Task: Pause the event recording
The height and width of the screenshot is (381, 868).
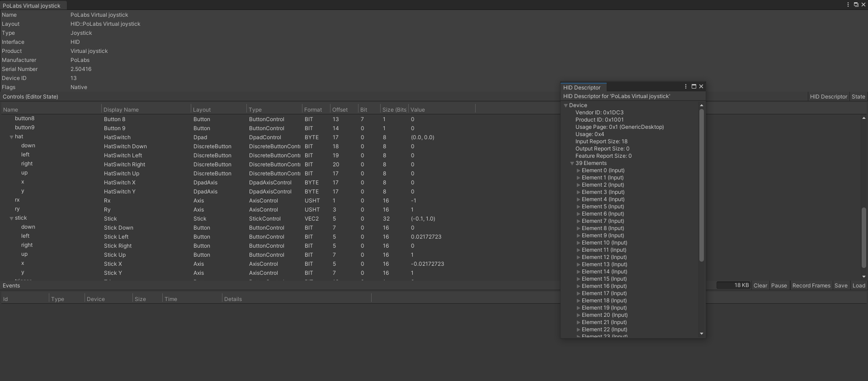Action: coord(779,286)
